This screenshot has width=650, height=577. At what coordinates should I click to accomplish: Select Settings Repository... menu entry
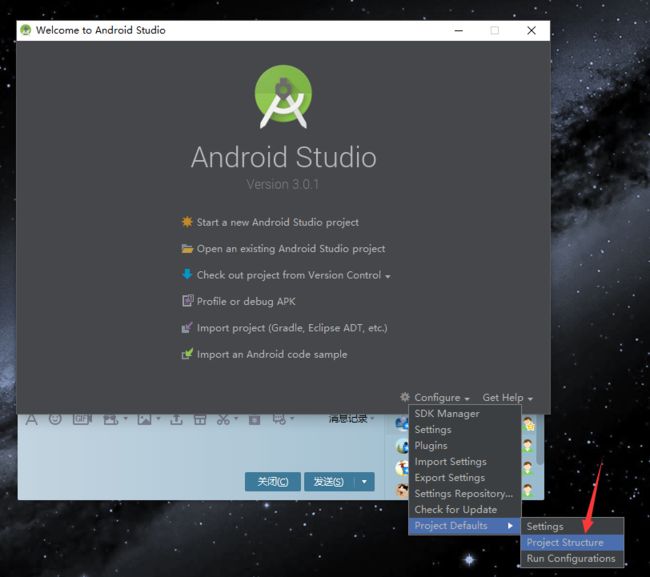coord(465,494)
